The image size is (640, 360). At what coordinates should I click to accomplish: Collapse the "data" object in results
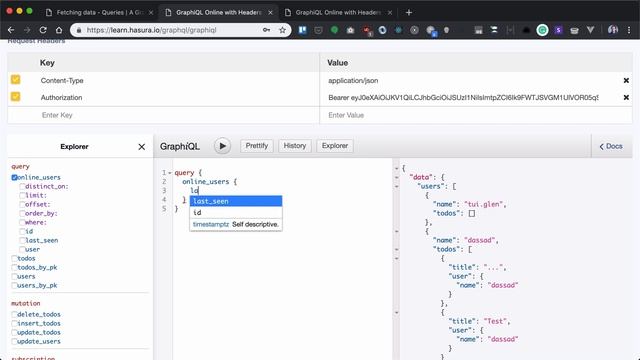click(396, 178)
